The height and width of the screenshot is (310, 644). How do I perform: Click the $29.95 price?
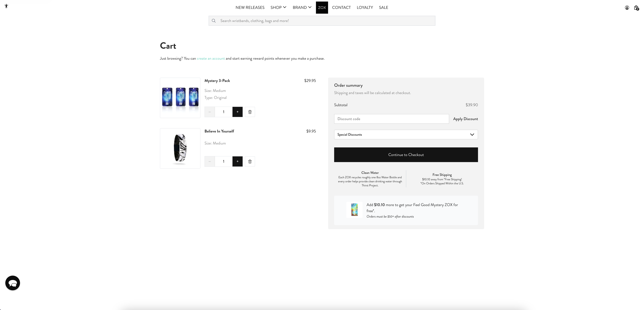(x=310, y=81)
